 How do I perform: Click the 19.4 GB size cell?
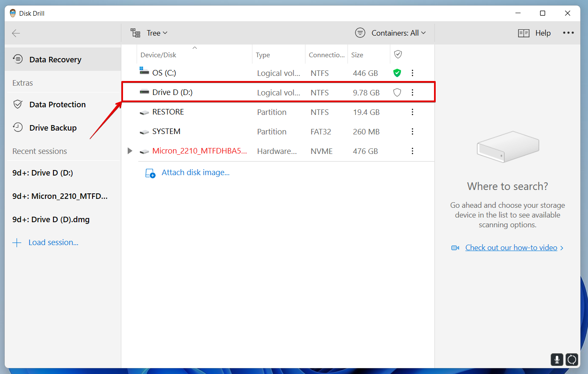(366, 112)
